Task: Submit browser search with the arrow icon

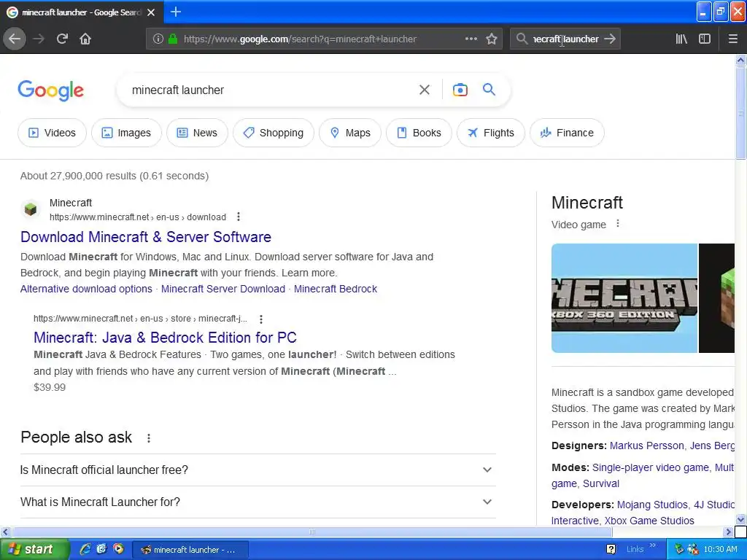Action: click(610, 39)
